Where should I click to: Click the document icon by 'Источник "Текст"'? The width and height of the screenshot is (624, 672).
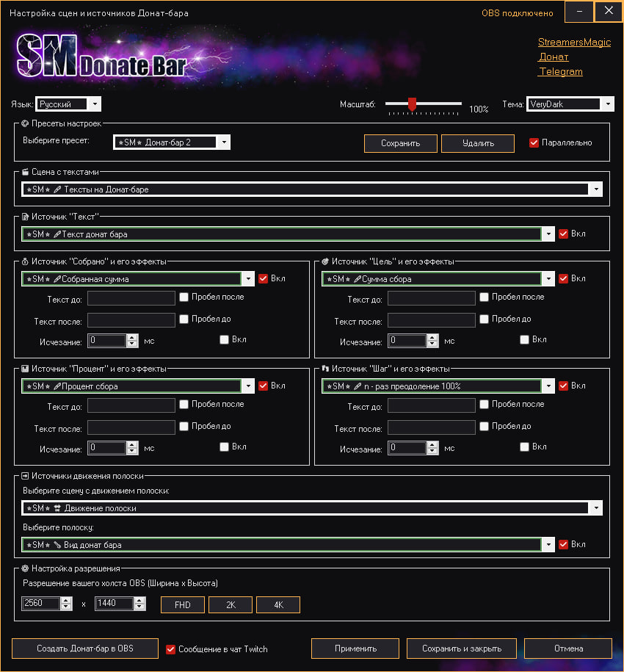click(23, 216)
